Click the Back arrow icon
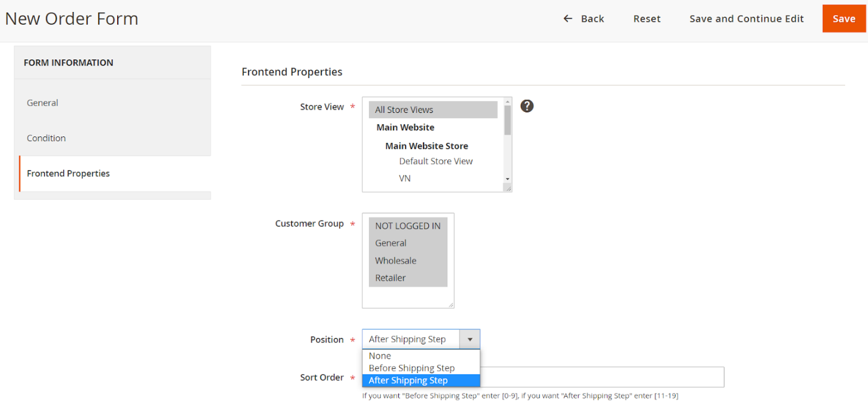The width and height of the screenshot is (868, 405). point(568,19)
